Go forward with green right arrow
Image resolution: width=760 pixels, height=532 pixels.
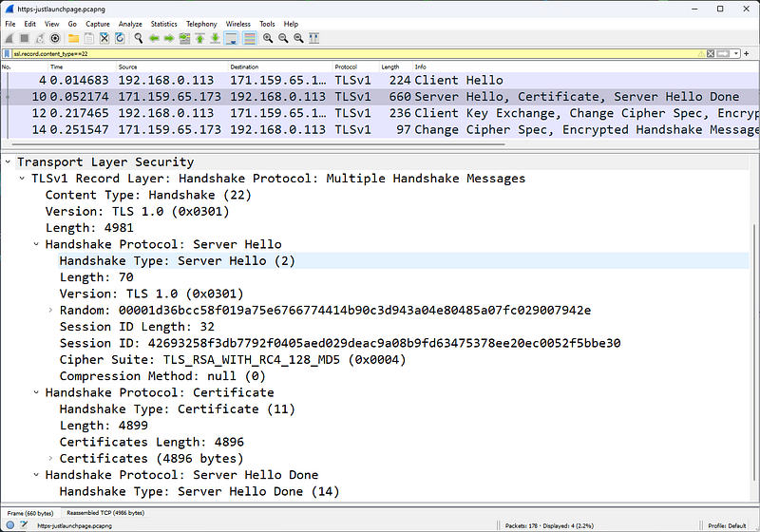tap(169, 38)
